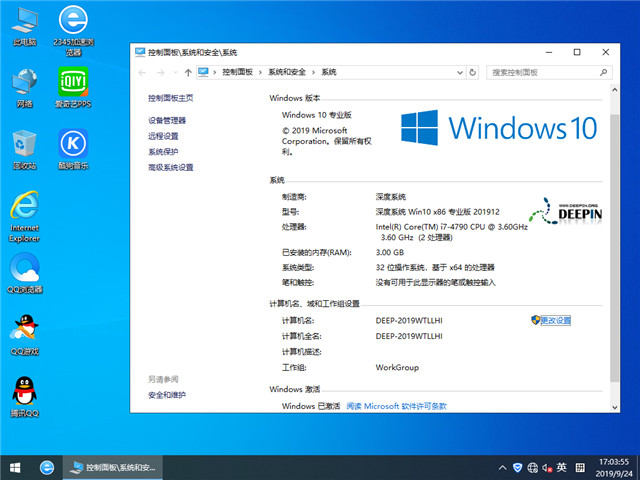Click the computer name DEEP-2019WTLLHI beside 计算机名
This screenshot has width=640, height=480.
click(x=409, y=321)
